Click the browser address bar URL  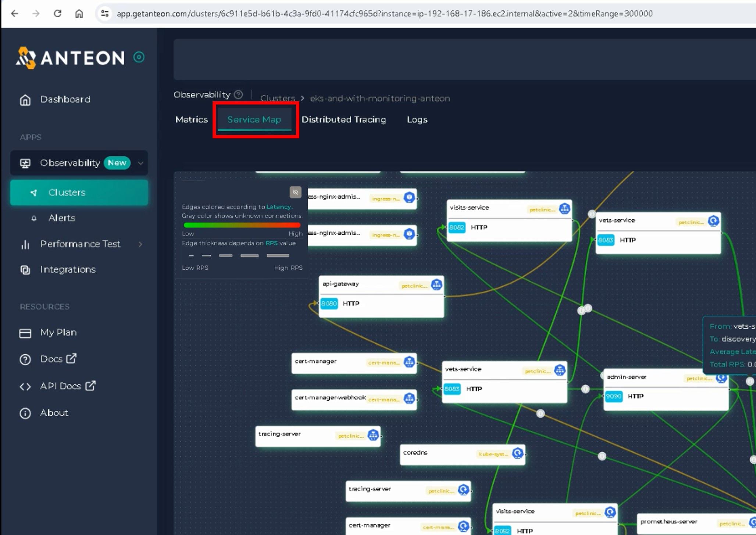pos(384,14)
